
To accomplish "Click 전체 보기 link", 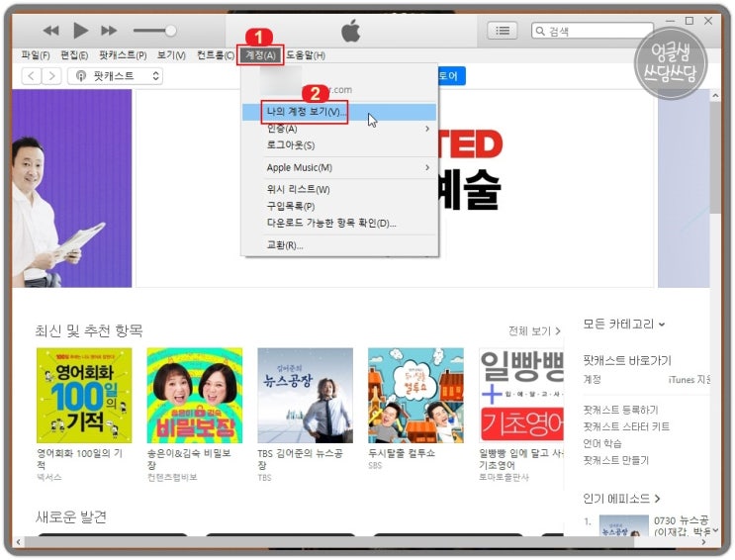I will point(534,331).
